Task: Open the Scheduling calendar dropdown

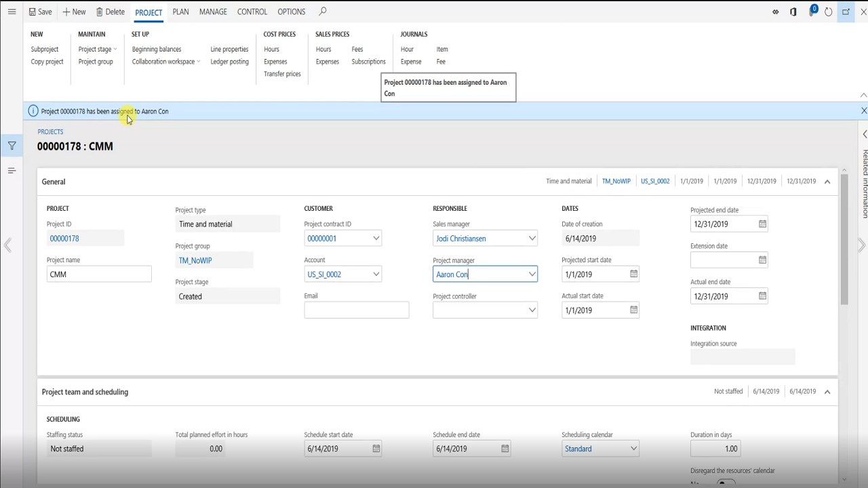Action: coord(633,449)
